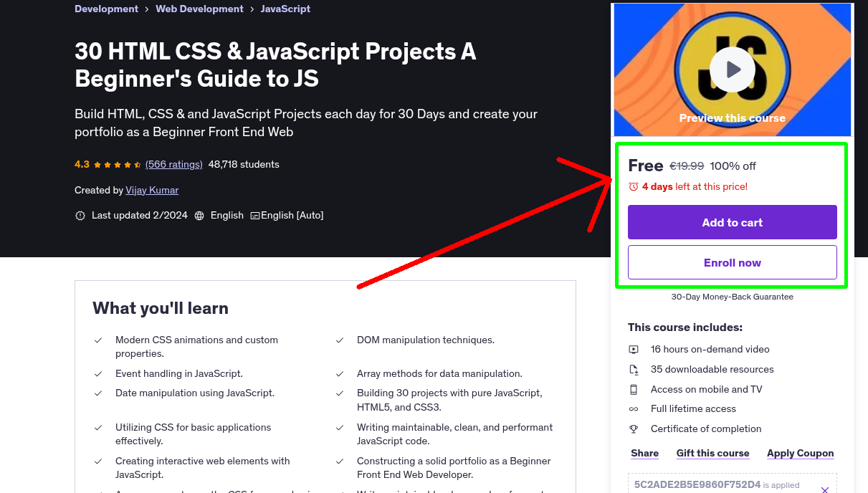Click the course title heading
The height and width of the screenshot is (493, 868).
click(x=275, y=64)
